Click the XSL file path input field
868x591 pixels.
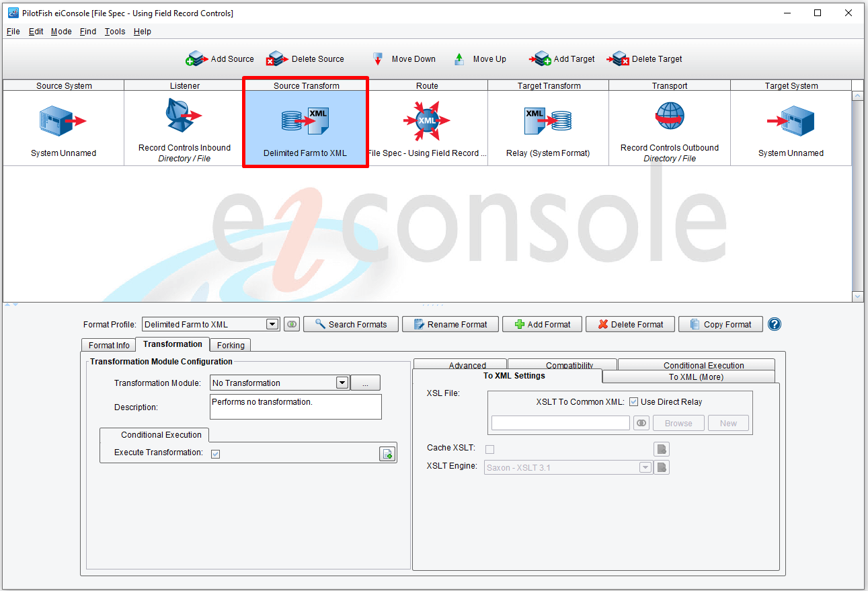[561, 423]
